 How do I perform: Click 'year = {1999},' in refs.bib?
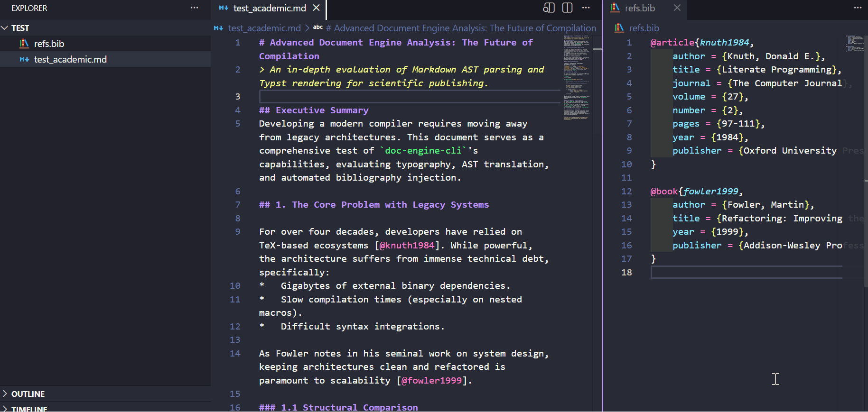pos(710,232)
